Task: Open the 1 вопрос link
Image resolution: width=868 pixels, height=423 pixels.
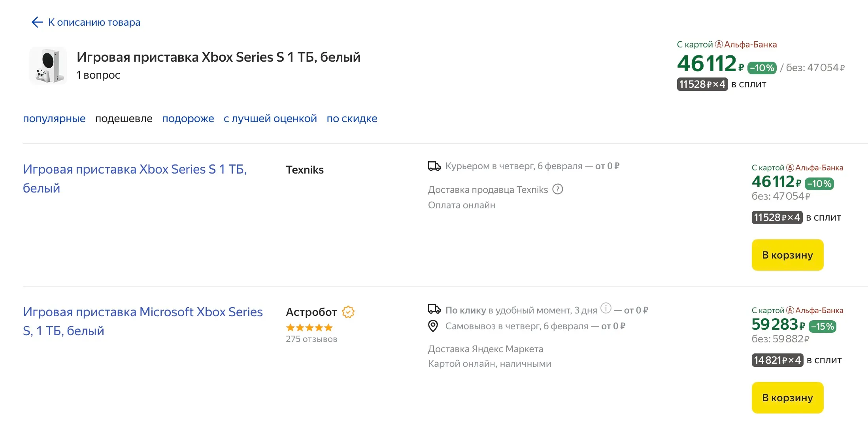Action: pos(98,75)
